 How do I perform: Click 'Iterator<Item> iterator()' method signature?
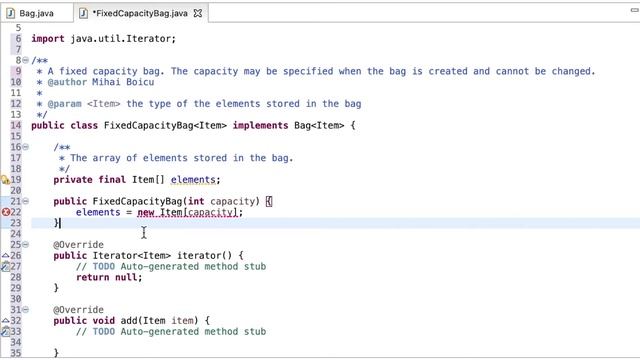pos(162,256)
